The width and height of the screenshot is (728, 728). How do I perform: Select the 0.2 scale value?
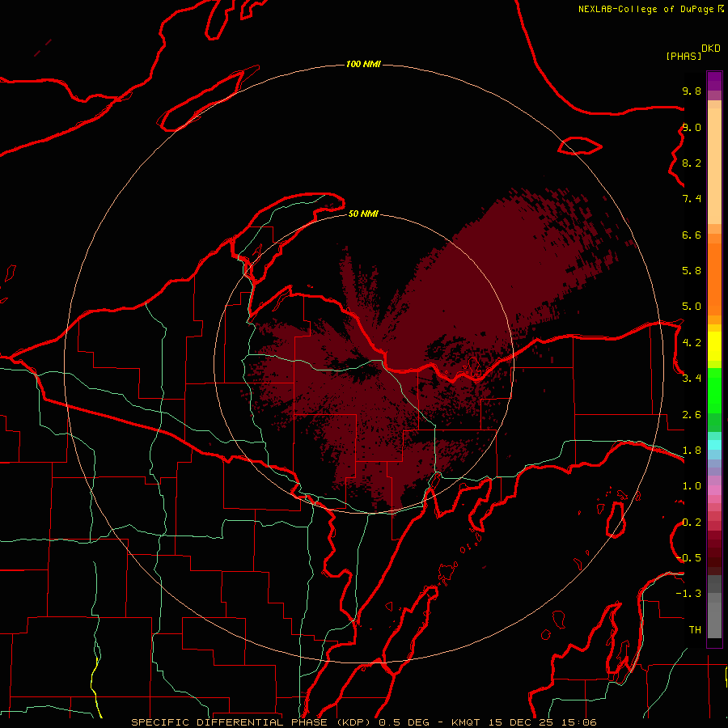click(x=692, y=523)
